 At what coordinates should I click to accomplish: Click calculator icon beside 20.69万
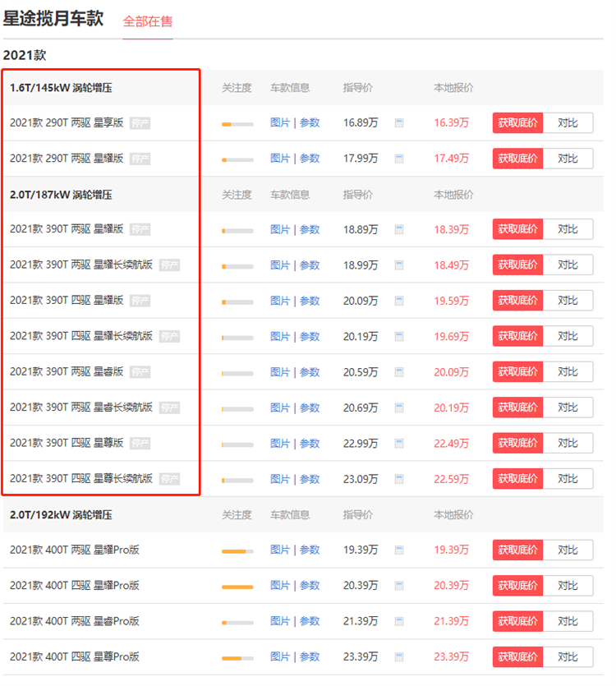[399, 407]
